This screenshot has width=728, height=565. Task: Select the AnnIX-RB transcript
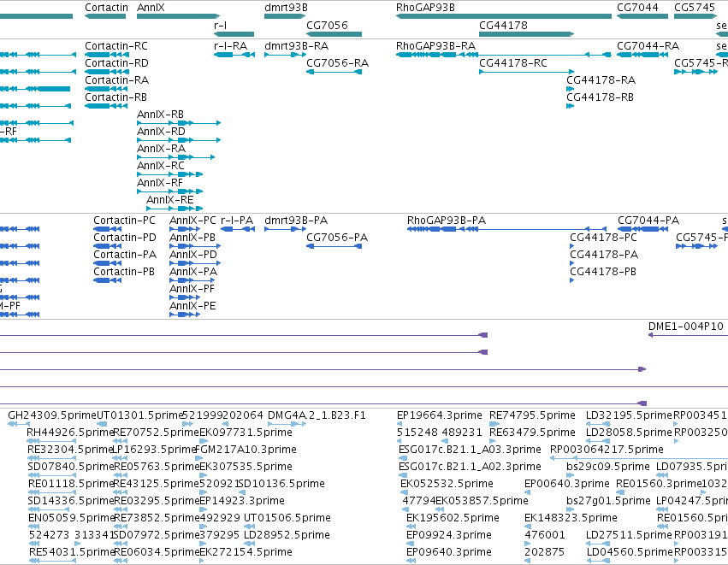point(179,123)
